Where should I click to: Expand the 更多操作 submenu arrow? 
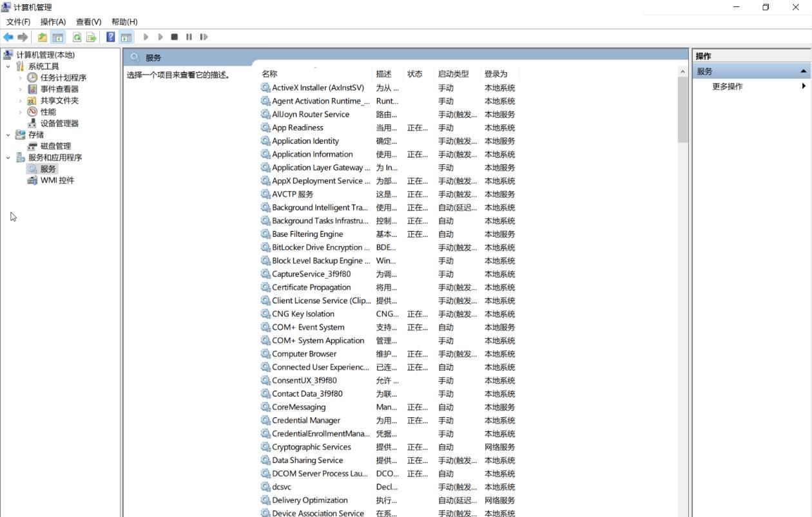coord(804,85)
